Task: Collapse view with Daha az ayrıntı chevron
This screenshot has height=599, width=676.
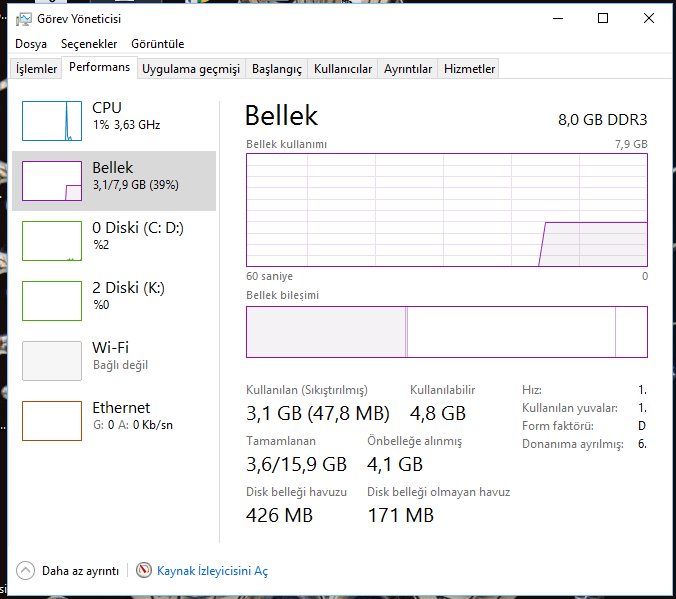Action: click(25, 571)
